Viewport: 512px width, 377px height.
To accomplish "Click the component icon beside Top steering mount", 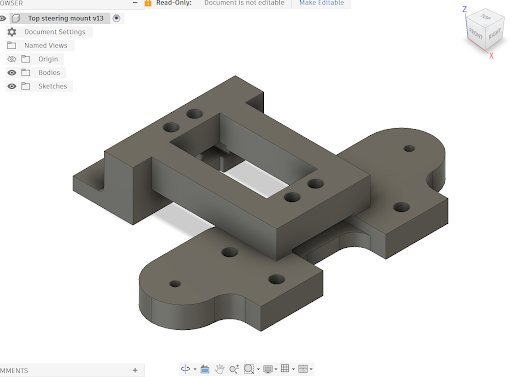I will point(16,18).
